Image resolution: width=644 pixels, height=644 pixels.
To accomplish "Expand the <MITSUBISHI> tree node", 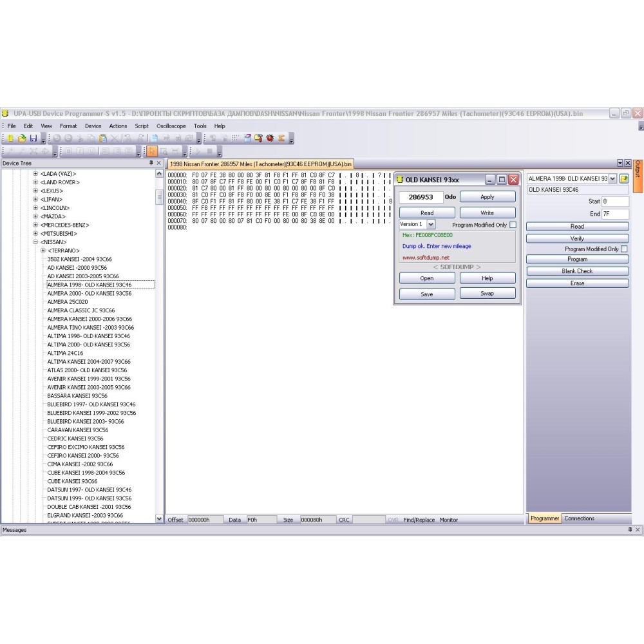I will pyautogui.click(x=35, y=233).
